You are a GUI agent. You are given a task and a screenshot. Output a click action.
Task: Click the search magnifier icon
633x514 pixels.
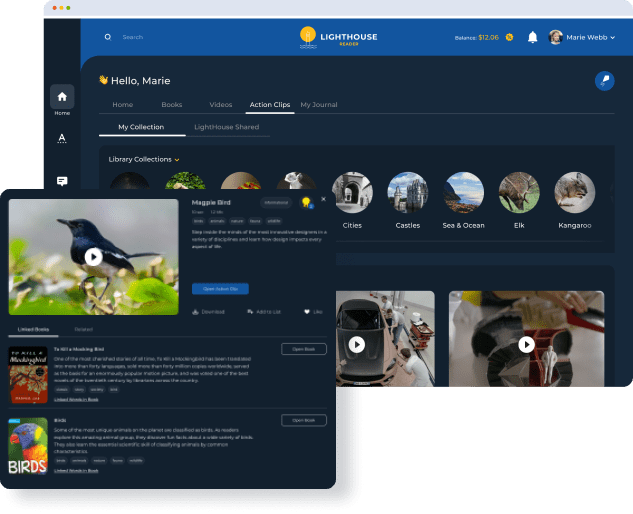click(108, 37)
